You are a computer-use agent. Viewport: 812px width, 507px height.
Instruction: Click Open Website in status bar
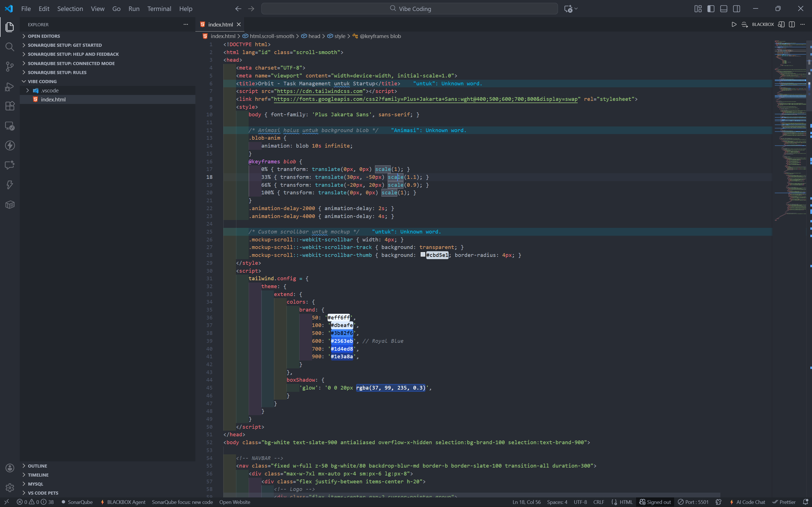click(x=235, y=502)
